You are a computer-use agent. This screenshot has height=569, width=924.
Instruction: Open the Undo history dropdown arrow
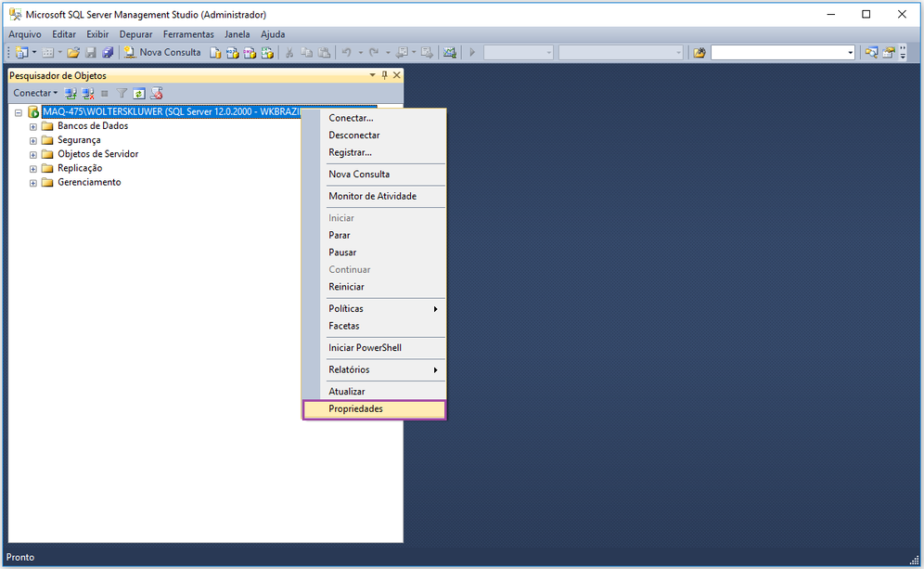(360, 53)
